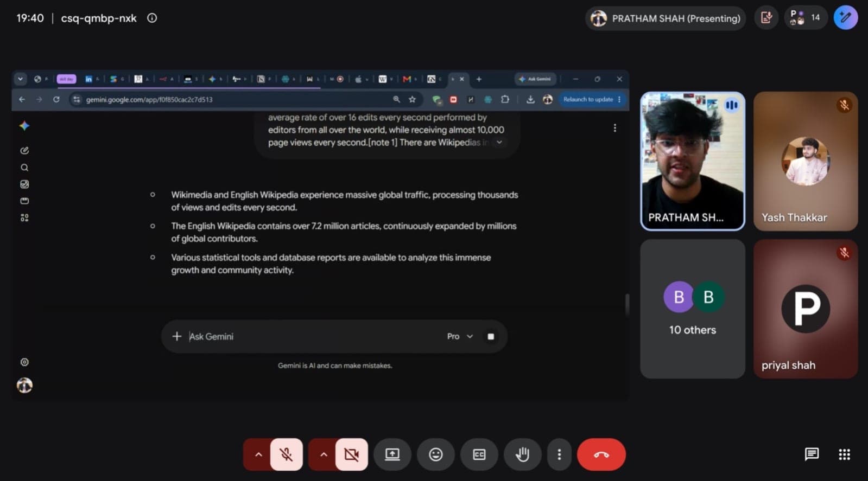Click the meeting code csq-qmbp-nxk
This screenshot has height=481, width=868.
(99, 18)
